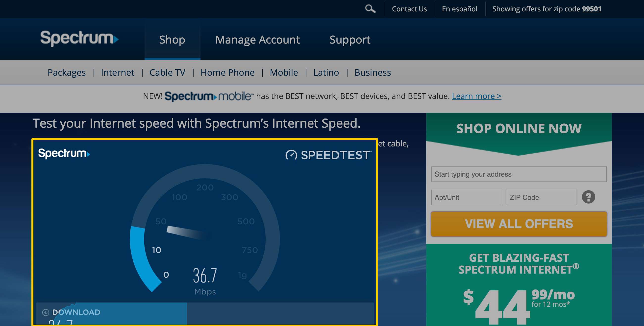Select Home Phone in the sub-navigation
644x326 pixels.
click(x=227, y=72)
